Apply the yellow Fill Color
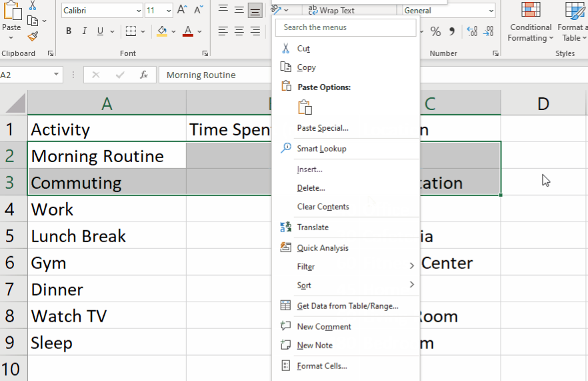The height and width of the screenshot is (381, 588). pyautogui.click(x=162, y=31)
